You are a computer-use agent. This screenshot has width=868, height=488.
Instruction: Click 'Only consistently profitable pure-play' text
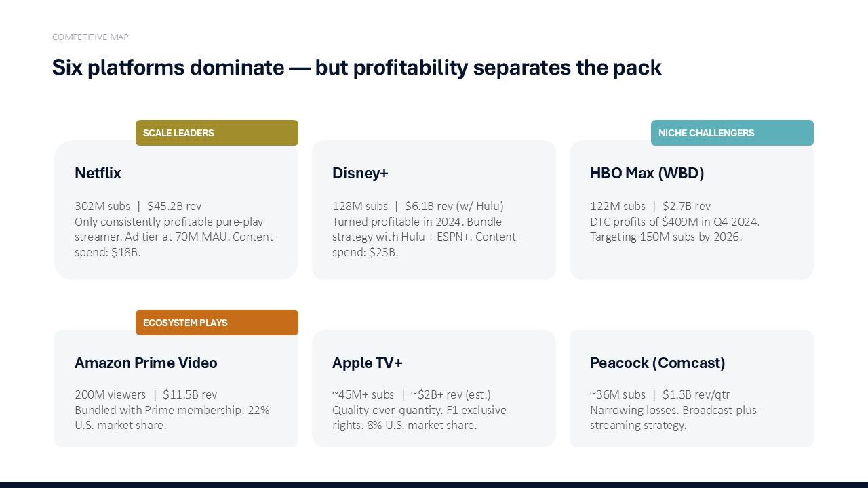169,222
